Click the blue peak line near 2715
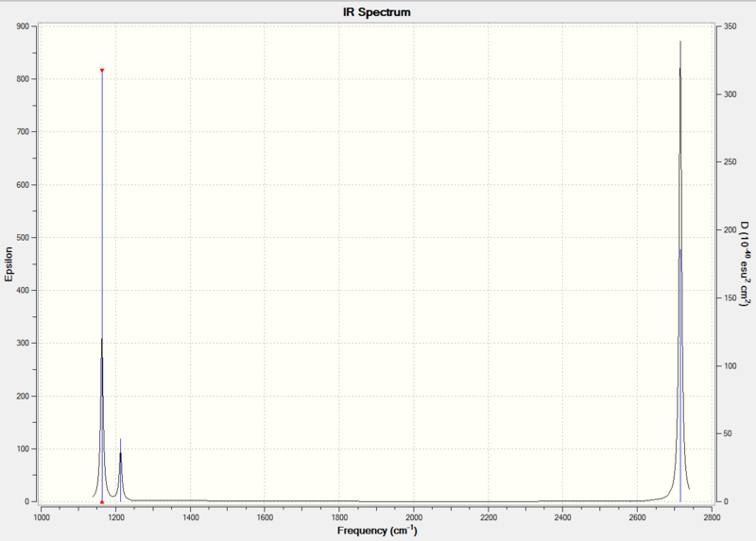The height and width of the screenshot is (541, 756). 680,375
